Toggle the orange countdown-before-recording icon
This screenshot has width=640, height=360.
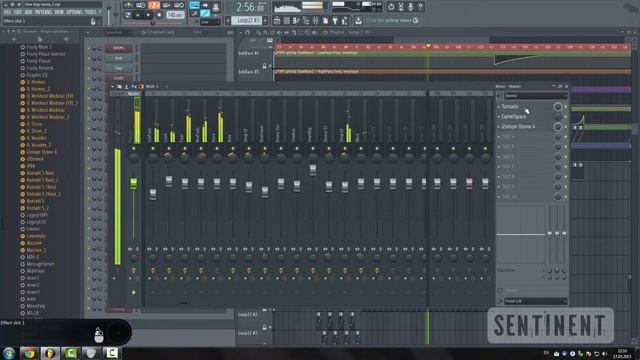(x=153, y=5)
